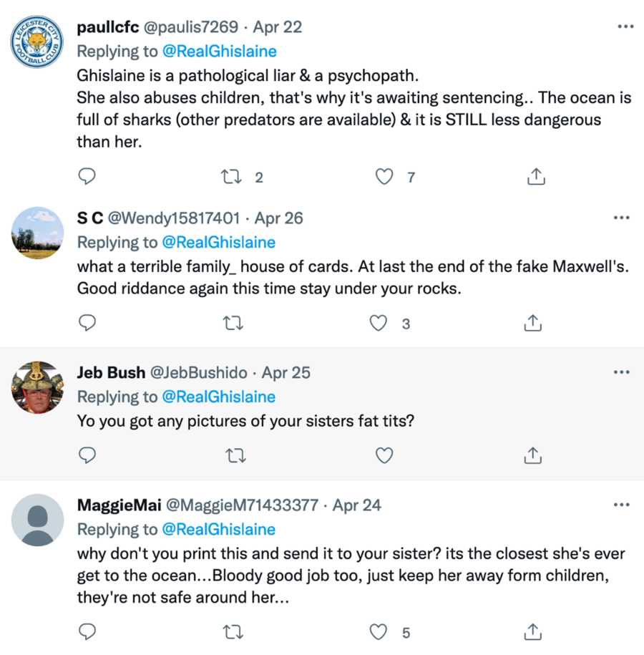
Task: View the Leicester City profile avatar
Action: click(38, 42)
